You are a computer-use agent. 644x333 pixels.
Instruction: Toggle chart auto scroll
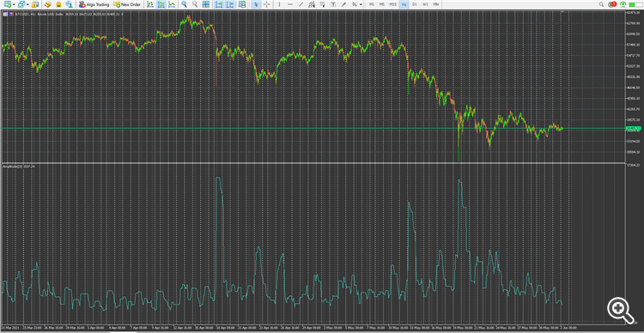219,4
